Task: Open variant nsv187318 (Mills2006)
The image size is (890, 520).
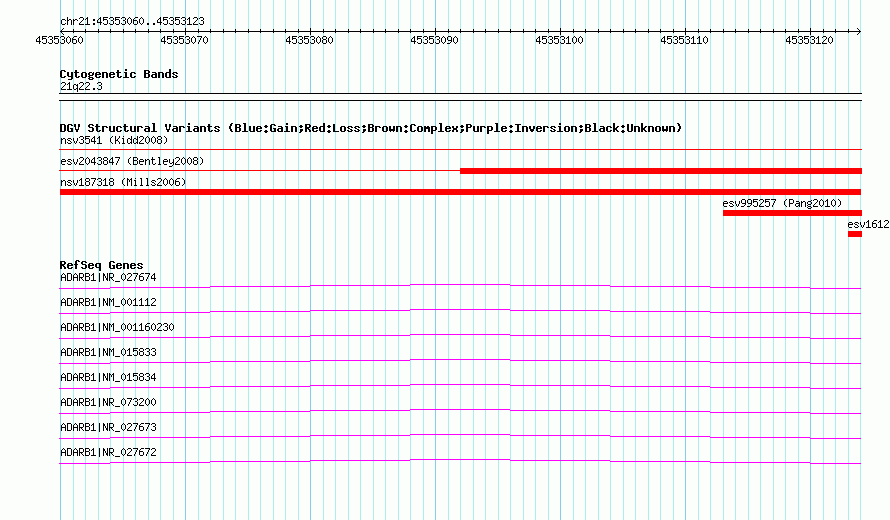Action: tap(123, 182)
